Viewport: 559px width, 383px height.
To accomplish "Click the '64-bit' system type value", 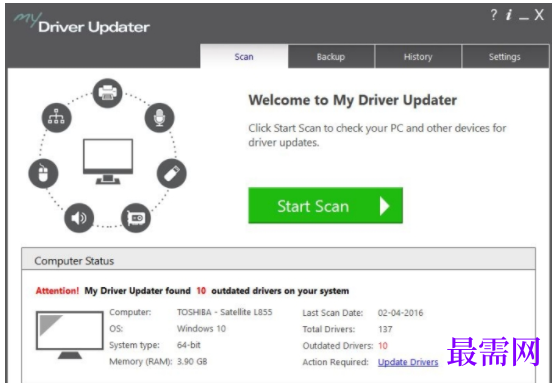I will point(189,345).
